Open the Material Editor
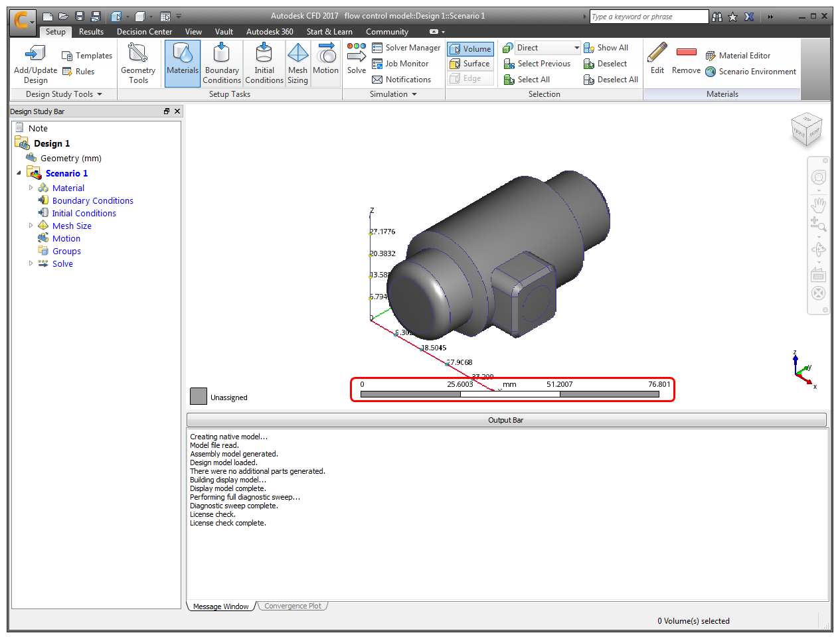The height and width of the screenshot is (639, 840). coord(744,55)
